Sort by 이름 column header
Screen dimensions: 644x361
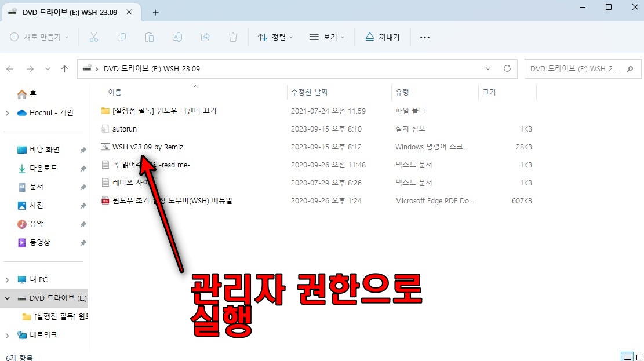[x=115, y=92]
